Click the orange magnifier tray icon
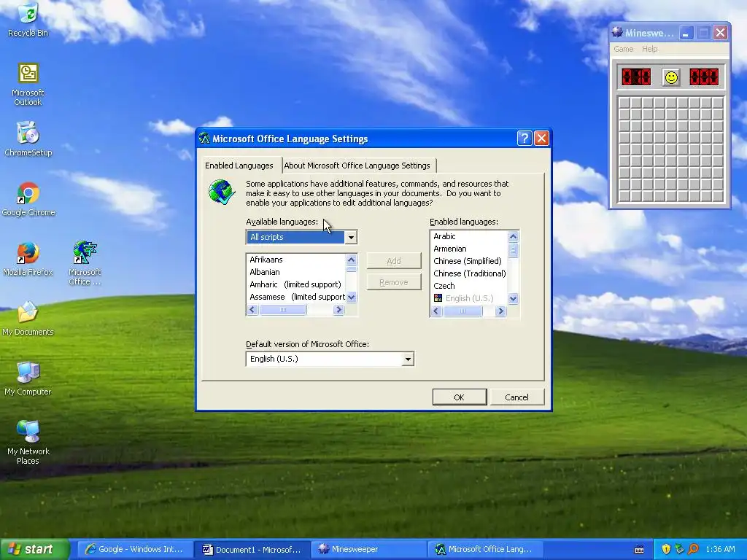Viewport: 747px width, 560px height. tap(693, 549)
